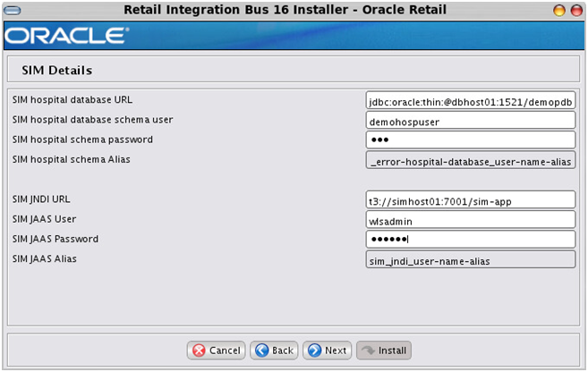Edit the SIM hospital database URL field
The image size is (588, 372).
(x=470, y=100)
